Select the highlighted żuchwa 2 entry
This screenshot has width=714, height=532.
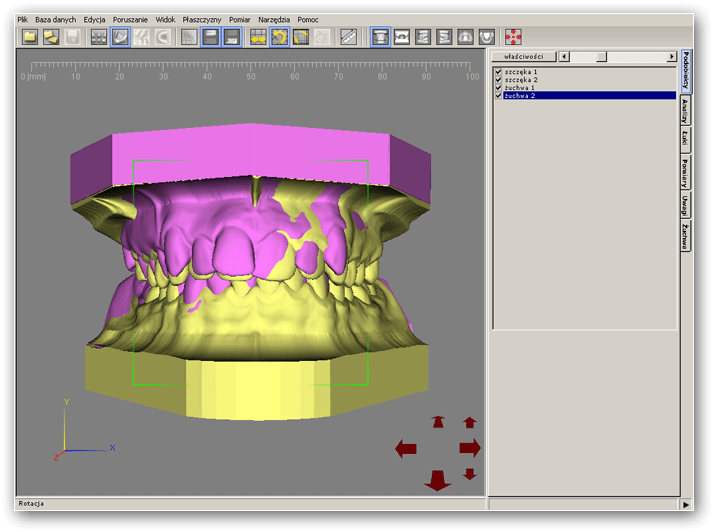(590, 96)
